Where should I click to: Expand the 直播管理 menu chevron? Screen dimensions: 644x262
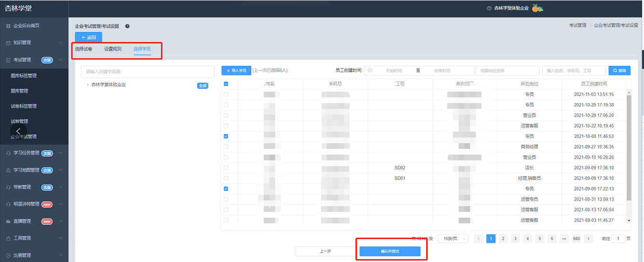click(x=61, y=221)
